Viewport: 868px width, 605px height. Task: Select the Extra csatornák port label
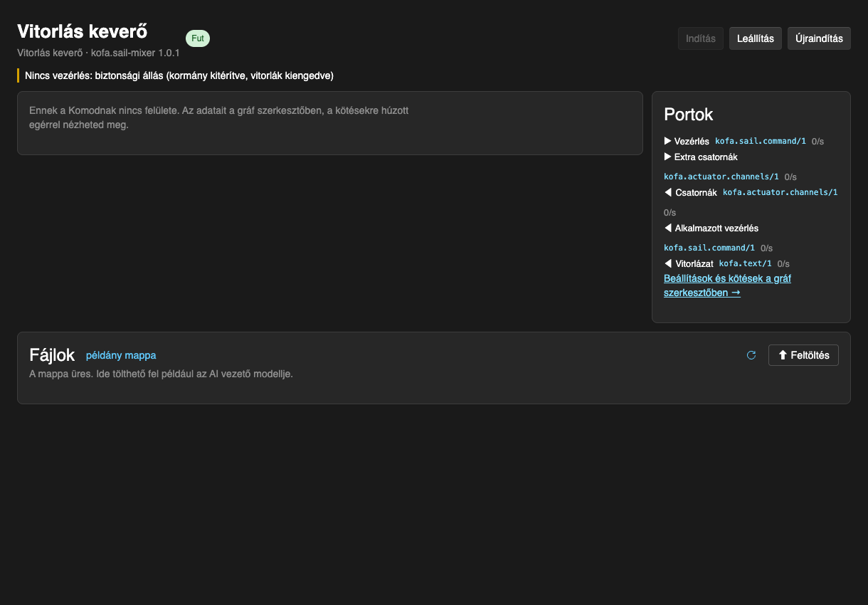coord(706,157)
